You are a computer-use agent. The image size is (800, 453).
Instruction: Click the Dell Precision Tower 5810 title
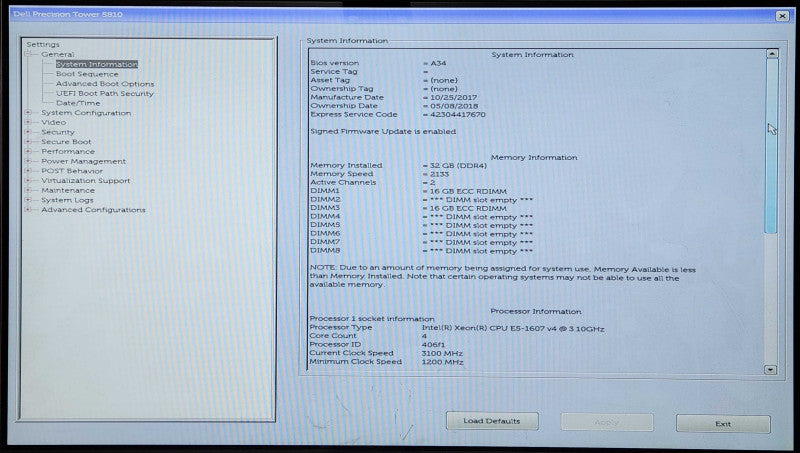[x=68, y=14]
